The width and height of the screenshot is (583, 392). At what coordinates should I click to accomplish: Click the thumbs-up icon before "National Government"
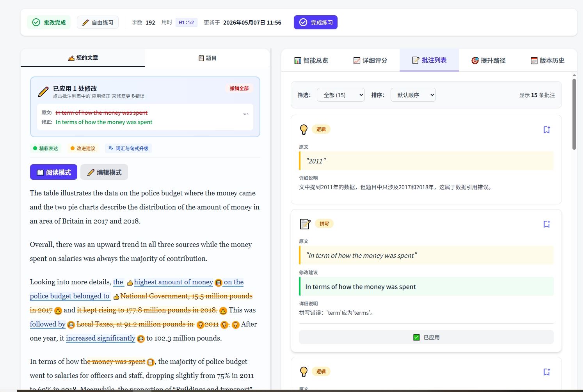(x=116, y=296)
